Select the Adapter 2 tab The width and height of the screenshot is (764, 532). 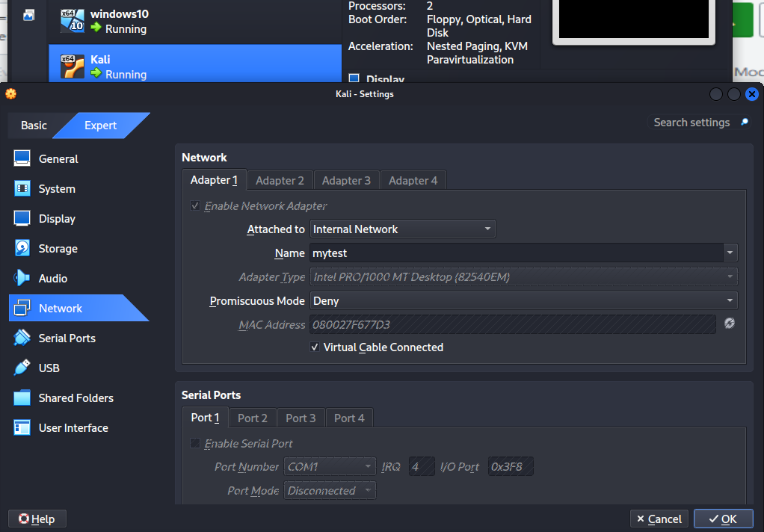coord(280,180)
